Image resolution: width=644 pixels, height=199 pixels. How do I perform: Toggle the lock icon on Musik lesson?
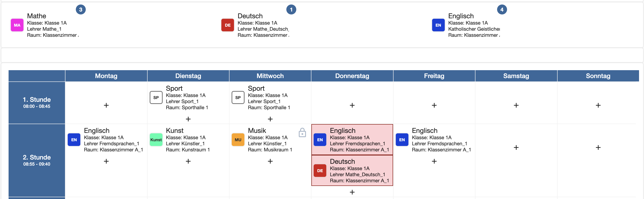(x=302, y=132)
